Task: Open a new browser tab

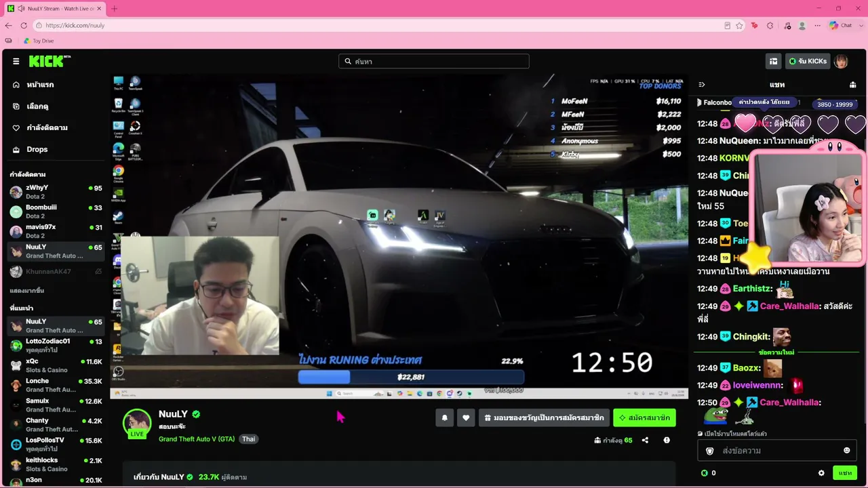Action: (114, 8)
